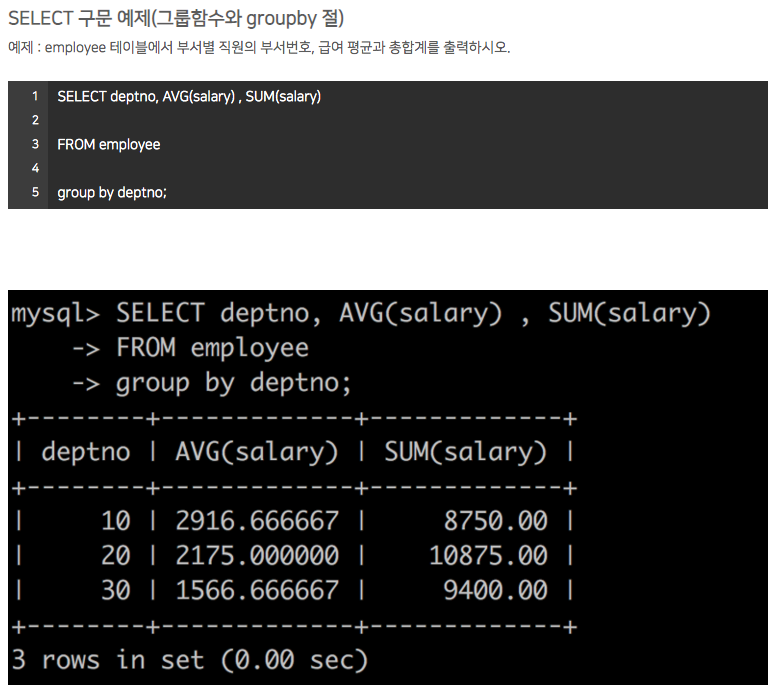Click terminal line '-> group by deptno;'
Image resolution: width=778 pixels, height=691 pixels.
click(212, 383)
